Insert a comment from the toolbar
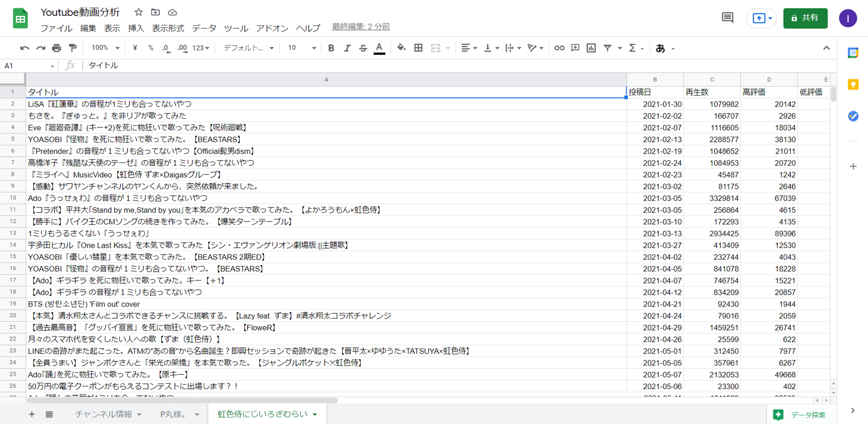 (575, 48)
